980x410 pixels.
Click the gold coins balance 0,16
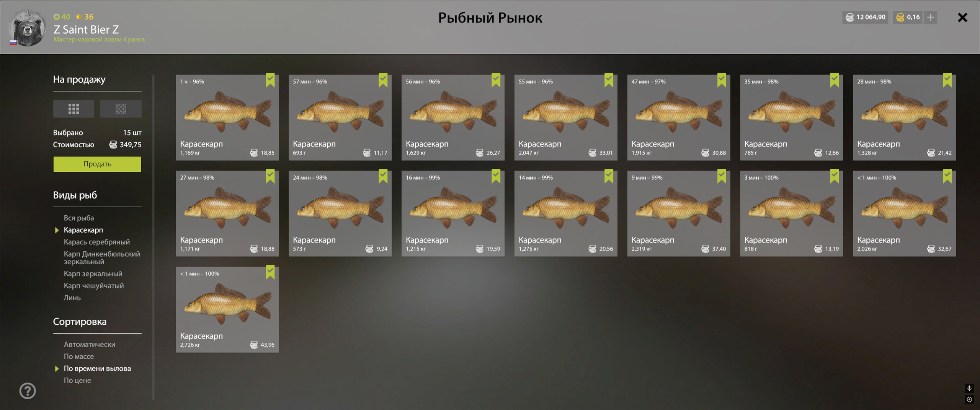click(x=908, y=17)
